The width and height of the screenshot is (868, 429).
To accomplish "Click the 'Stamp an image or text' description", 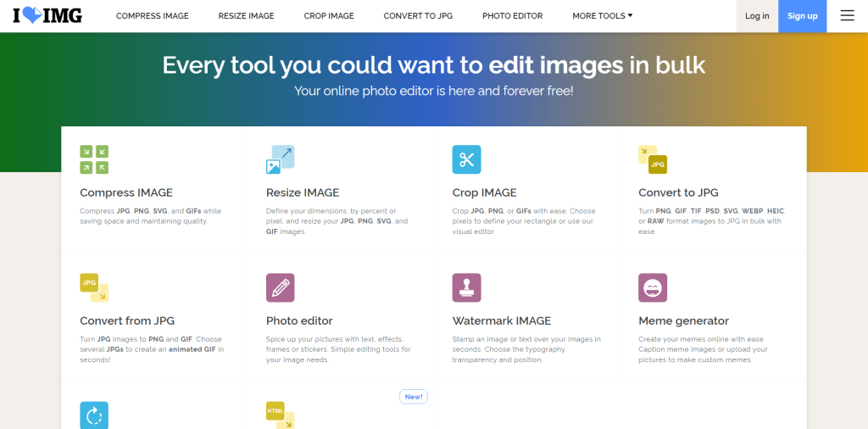I will click(x=526, y=349).
